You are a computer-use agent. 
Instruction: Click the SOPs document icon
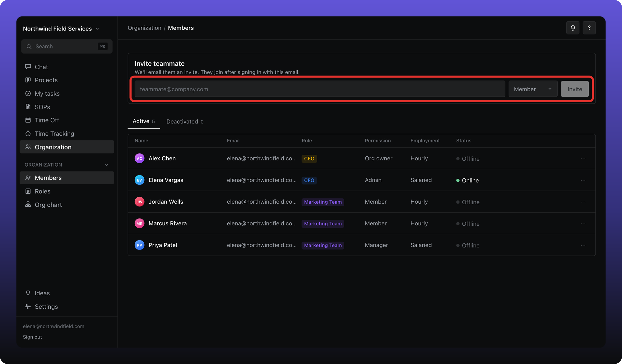click(x=28, y=107)
